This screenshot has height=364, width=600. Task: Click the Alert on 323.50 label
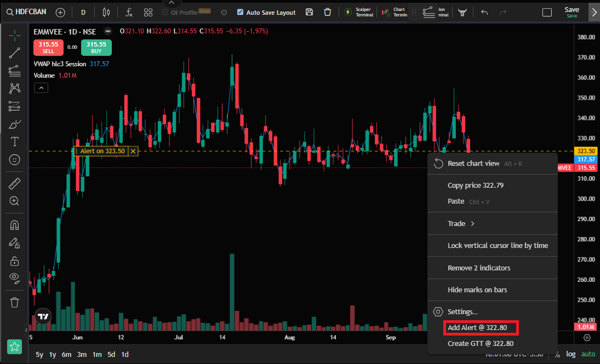(102, 151)
